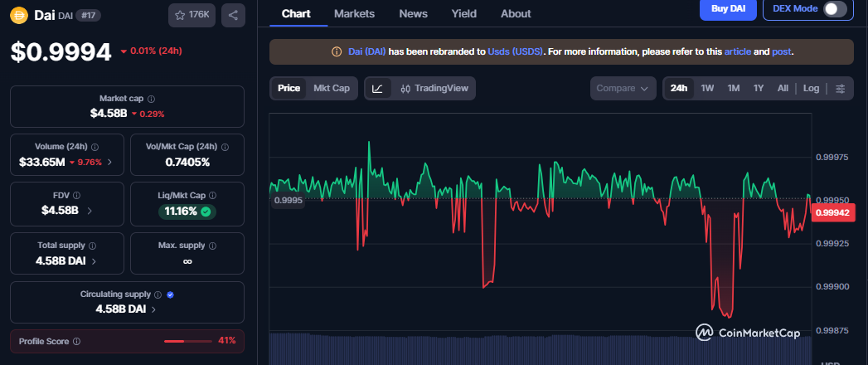
Task: Click the green liquidity check icon
Action: point(206,211)
